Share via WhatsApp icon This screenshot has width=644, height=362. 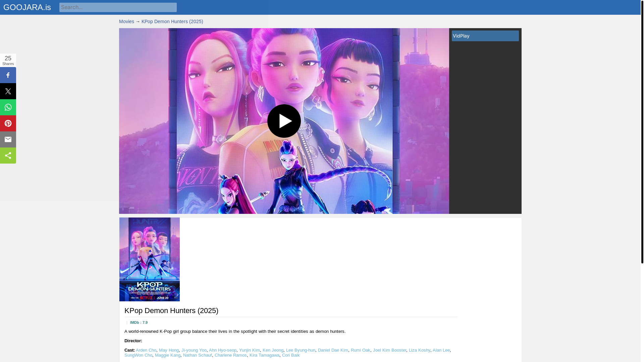pyautogui.click(x=8, y=107)
